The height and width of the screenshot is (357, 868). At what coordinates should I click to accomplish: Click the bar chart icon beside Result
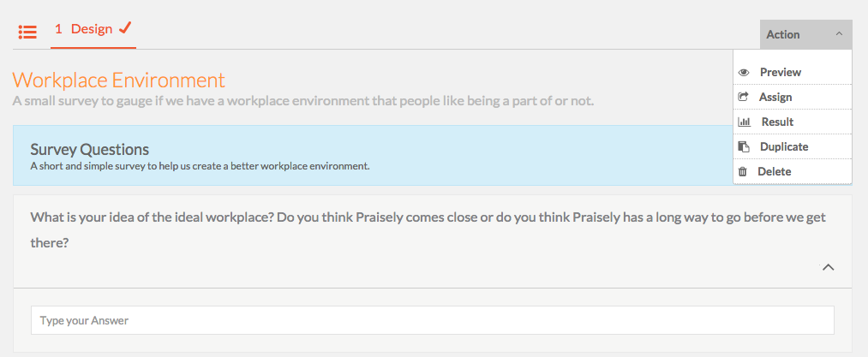pos(745,122)
